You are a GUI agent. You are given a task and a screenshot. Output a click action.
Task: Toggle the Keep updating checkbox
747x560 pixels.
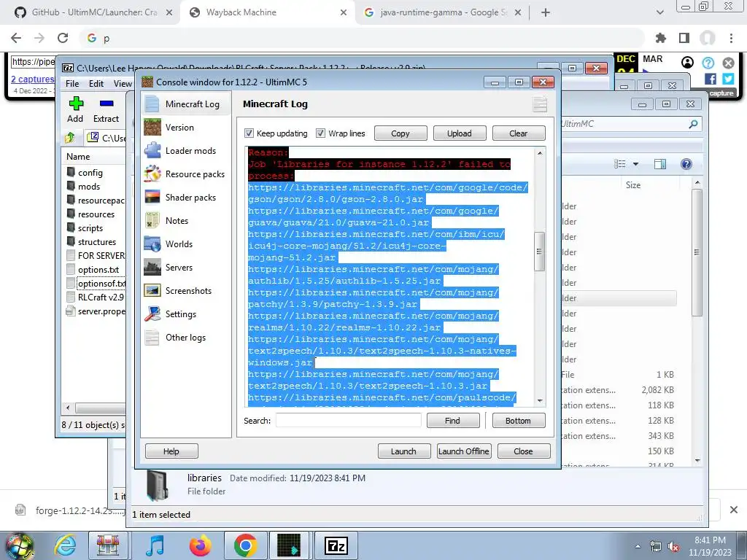(249, 133)
